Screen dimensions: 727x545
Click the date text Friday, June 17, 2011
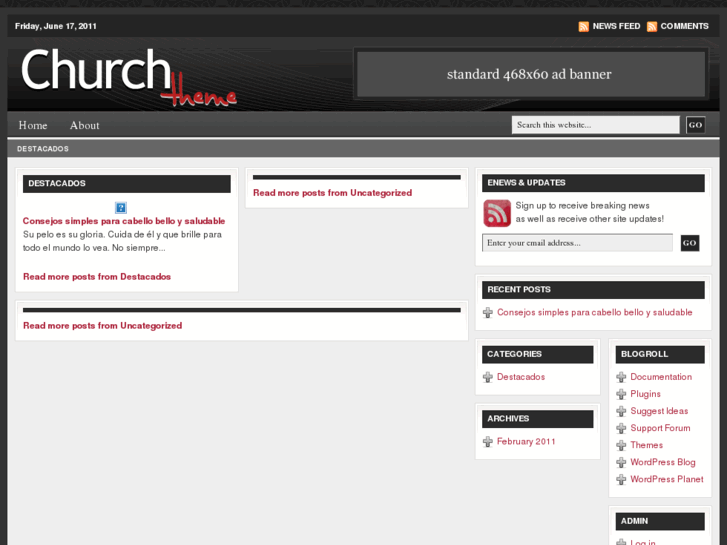[x=56, y=26]
